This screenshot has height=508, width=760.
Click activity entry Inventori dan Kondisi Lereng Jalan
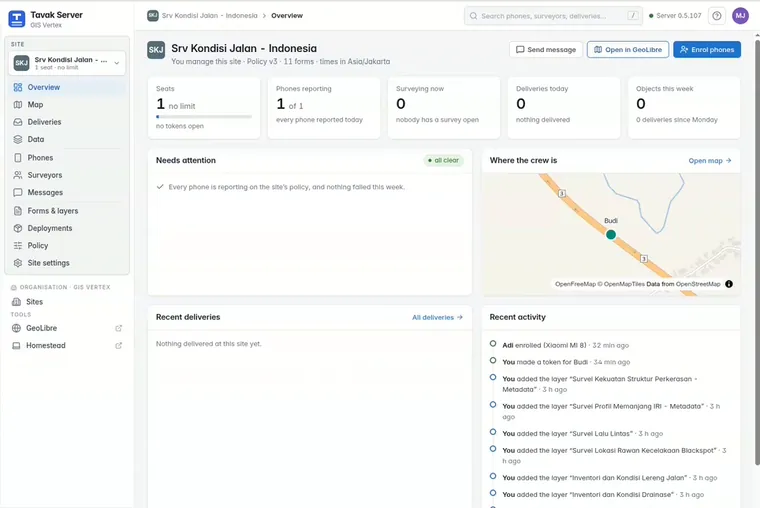[x=610, y=478]
